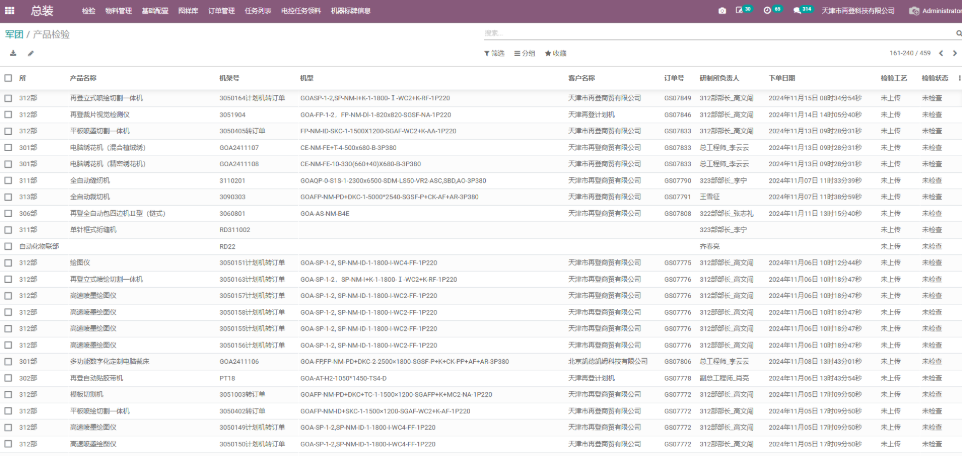This screenshot has width=962, height=456.
Task: Open the 收藏 favorites dropdown
Action: (555, 53)
